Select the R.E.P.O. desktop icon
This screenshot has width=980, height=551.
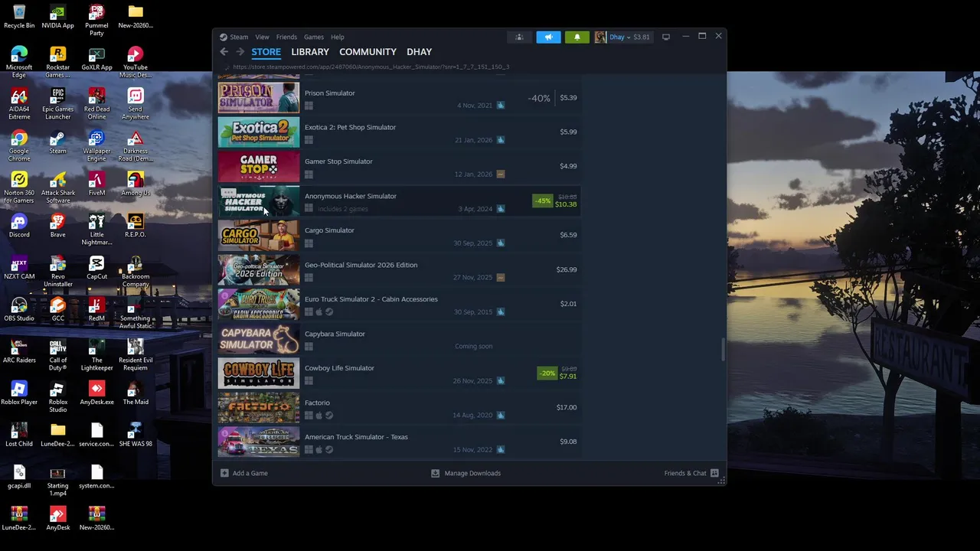[136, 226]
